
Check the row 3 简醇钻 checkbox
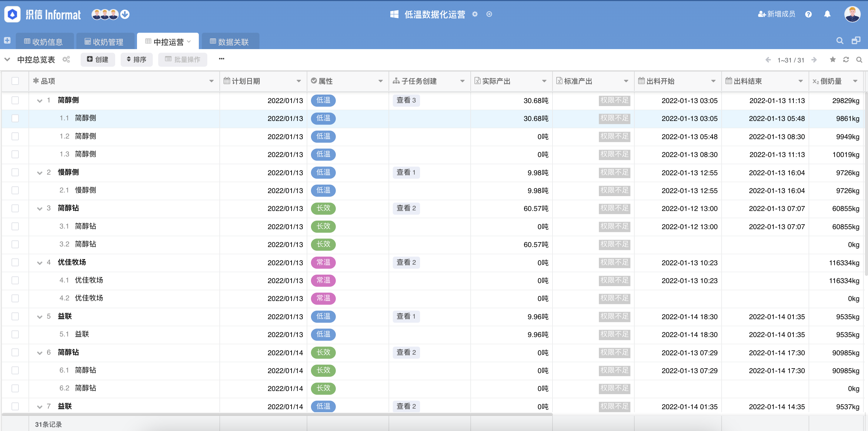pyautogui.click(x=15, y=208)
